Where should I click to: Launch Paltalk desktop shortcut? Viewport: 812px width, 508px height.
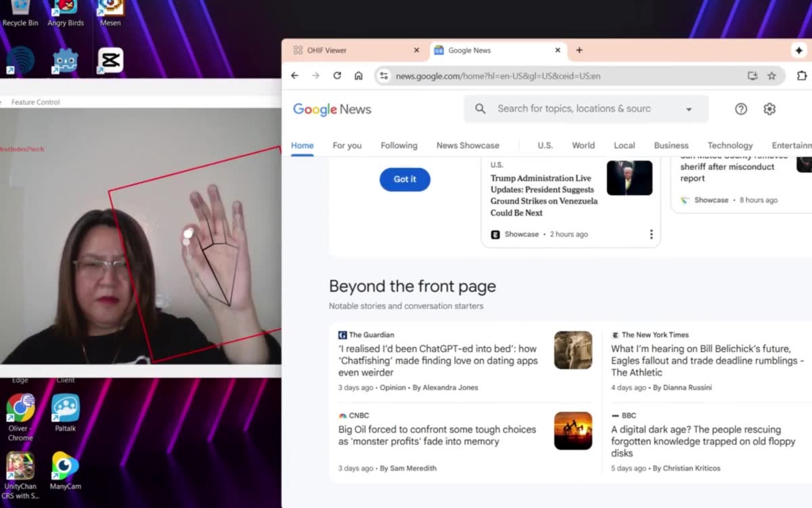coord(66,413)
